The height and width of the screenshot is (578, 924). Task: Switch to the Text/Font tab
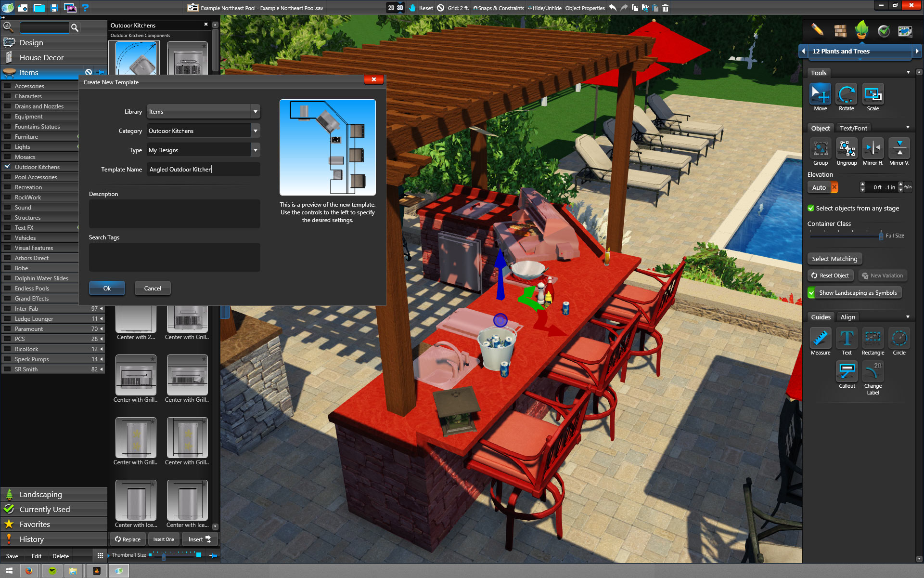pyautogui.click(x=853, y=128)
